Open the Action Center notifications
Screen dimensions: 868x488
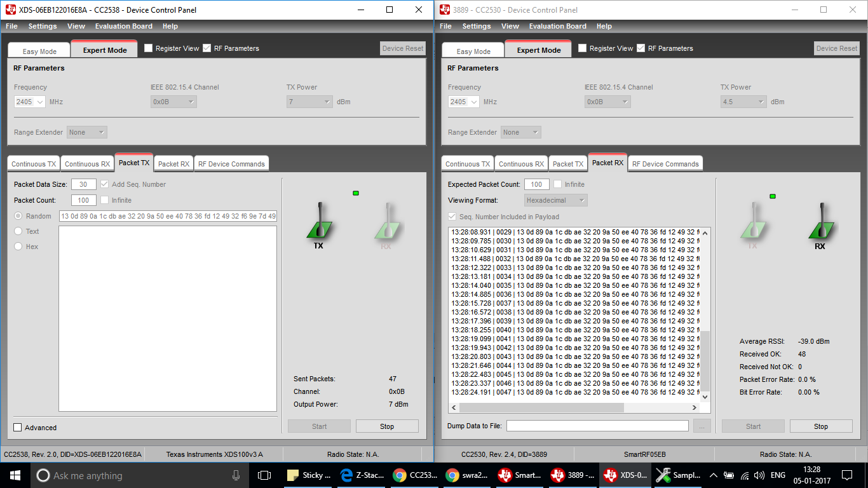[x=847, y=475]
